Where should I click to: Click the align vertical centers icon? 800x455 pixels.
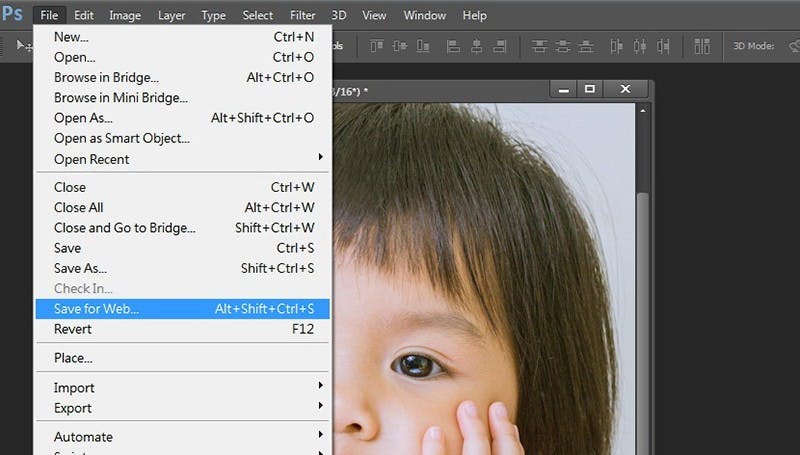(x=400, y=46)
